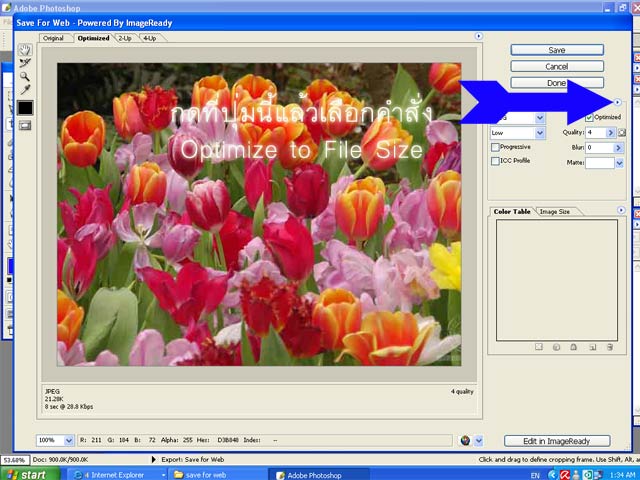Open the browser selection dropdown arrow
The height and width of the screenshot is (480, 640).
point(479,440)
